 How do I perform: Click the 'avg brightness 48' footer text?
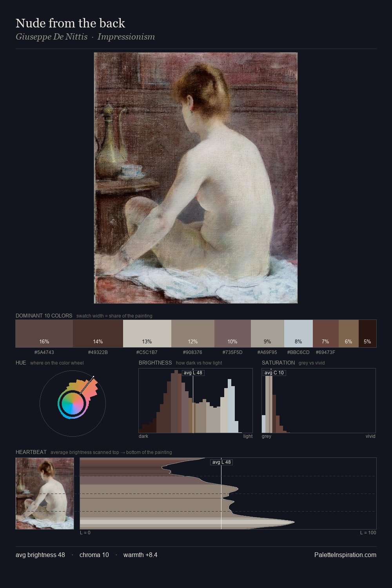click(x=40, y=555)
